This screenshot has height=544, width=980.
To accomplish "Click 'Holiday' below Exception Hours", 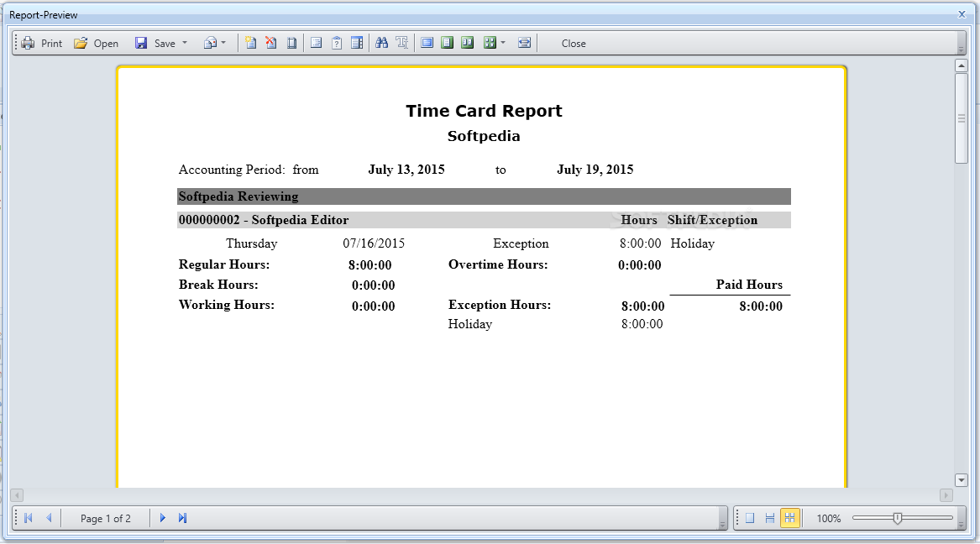I will pos(470,324).
